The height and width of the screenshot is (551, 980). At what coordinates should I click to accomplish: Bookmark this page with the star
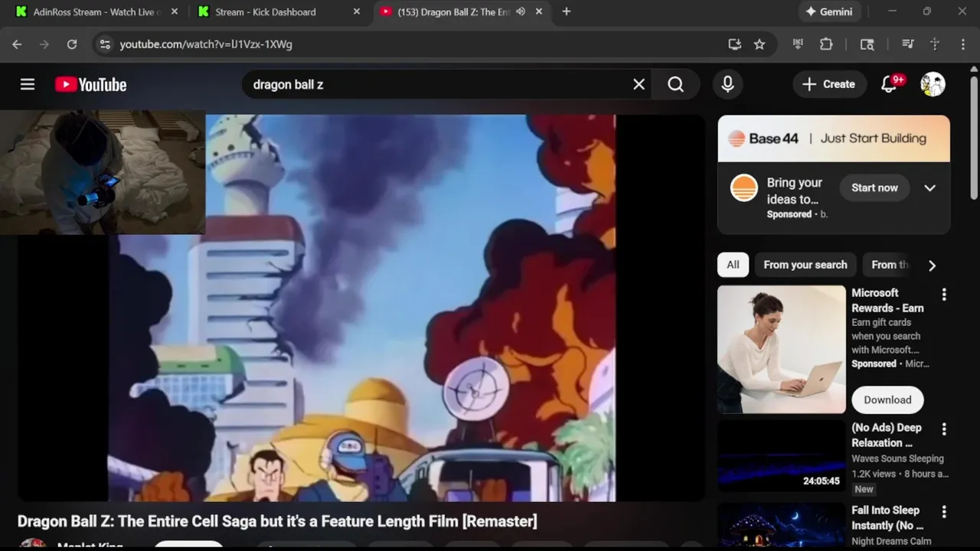click(x=759, y=44)
